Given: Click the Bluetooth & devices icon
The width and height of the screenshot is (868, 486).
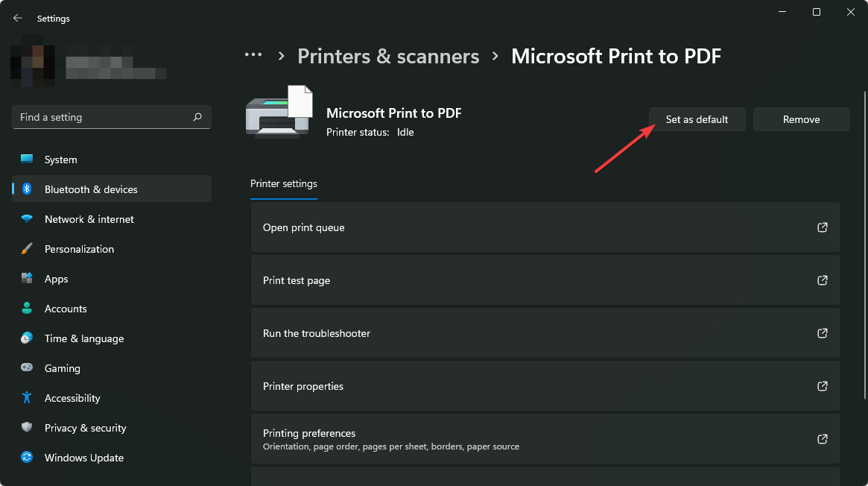Looking at the screenshot, I should pyautogui.click(x=27, y=189).
